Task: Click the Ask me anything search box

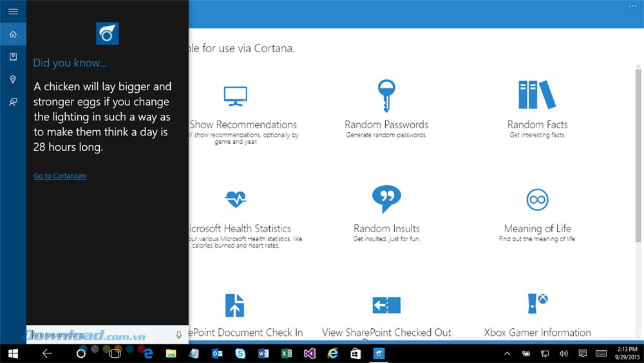Action: tap(97, 335)
